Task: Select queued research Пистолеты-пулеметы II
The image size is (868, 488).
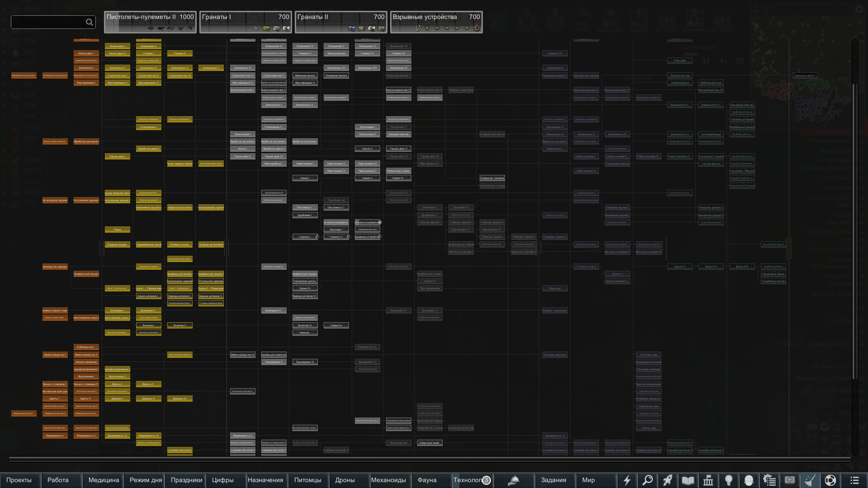Action: click(x=150, y=22)
